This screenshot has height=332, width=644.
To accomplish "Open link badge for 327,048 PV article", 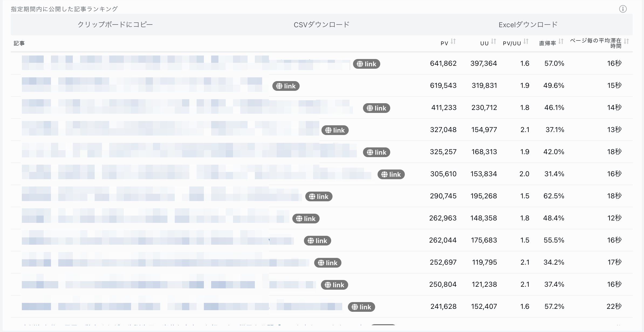I will pos(335,130).
